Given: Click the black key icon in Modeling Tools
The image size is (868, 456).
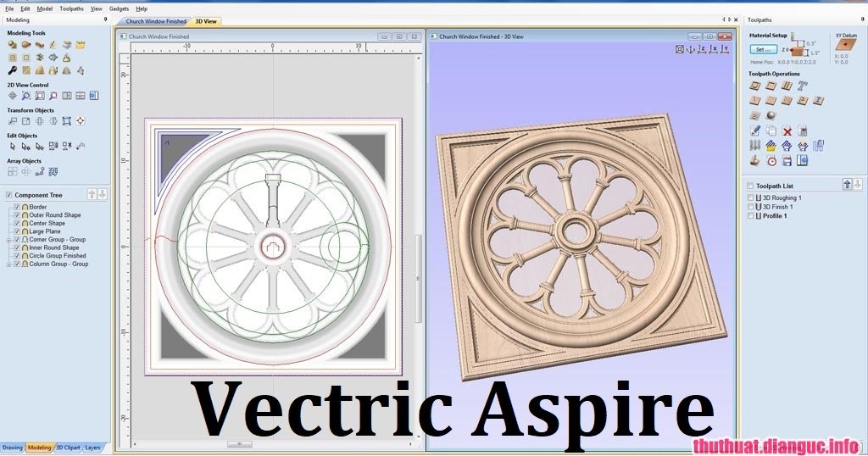Looking at the screenshot, I should point(12,70).
